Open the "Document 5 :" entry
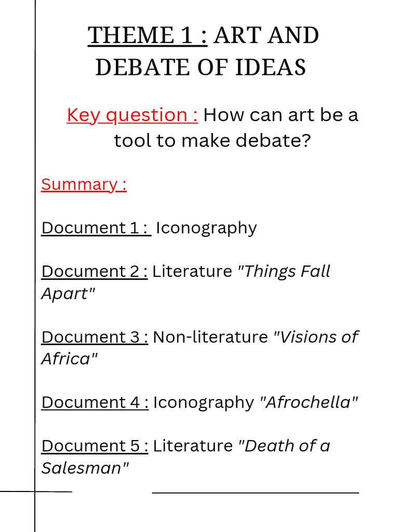The width and height of the screenshot is (399, 532). click(x=95, y=446)
